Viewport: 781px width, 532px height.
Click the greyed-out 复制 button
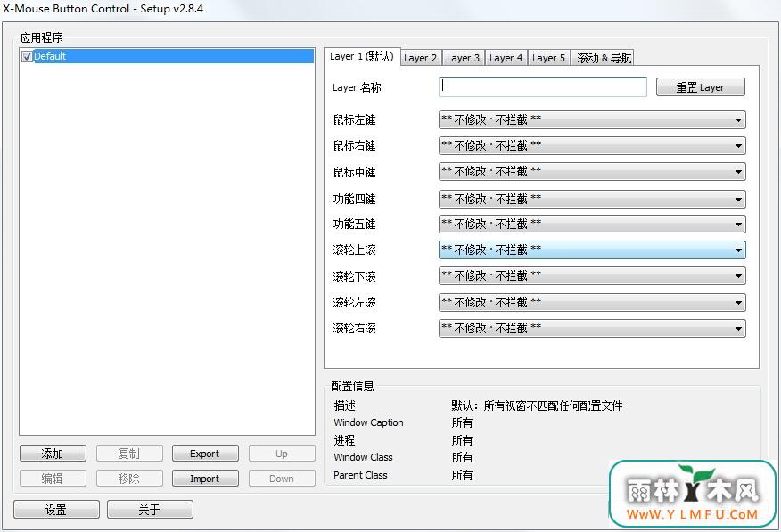[x=129, y=454]
